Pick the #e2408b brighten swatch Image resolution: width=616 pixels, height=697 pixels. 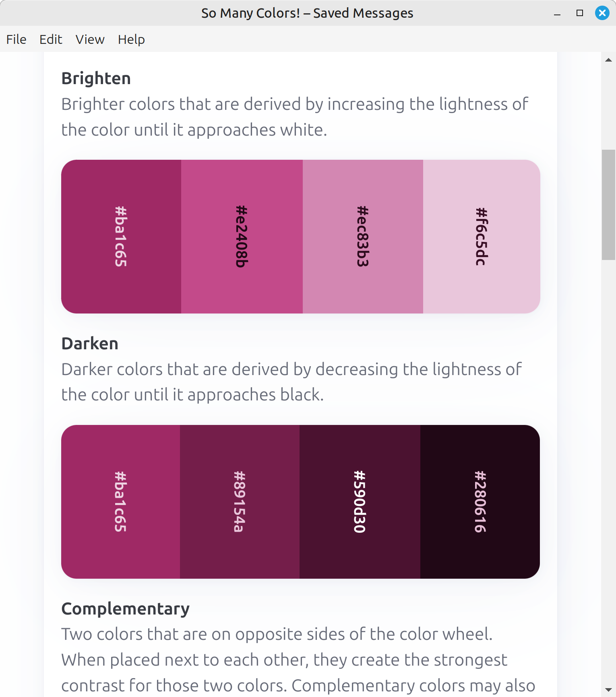(x=242, y=237)
